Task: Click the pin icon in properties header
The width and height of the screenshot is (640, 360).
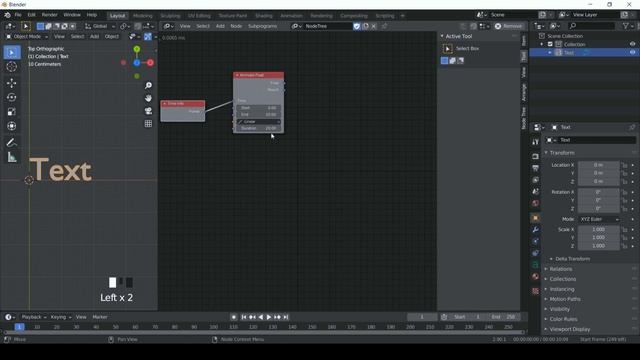Action: 632,127
